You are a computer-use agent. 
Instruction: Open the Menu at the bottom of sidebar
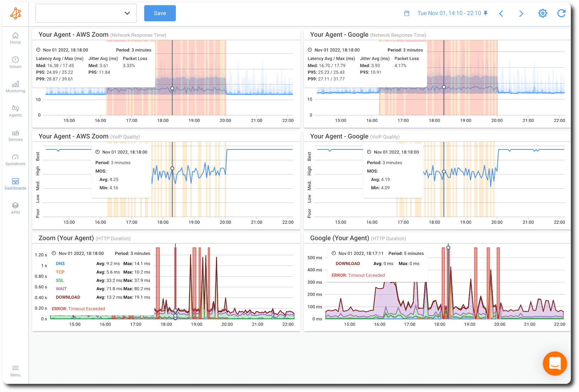pos(15,371)
